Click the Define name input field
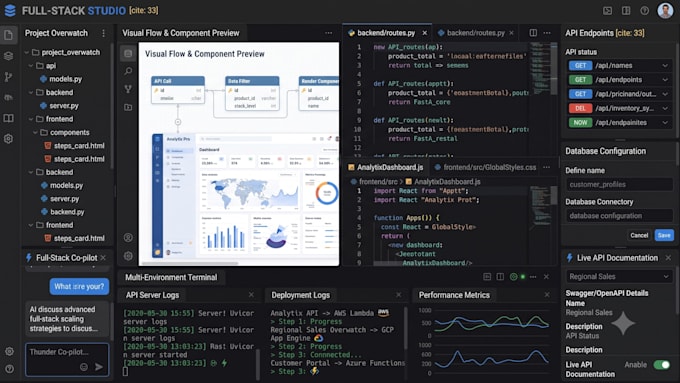 [x=619, y=184]
